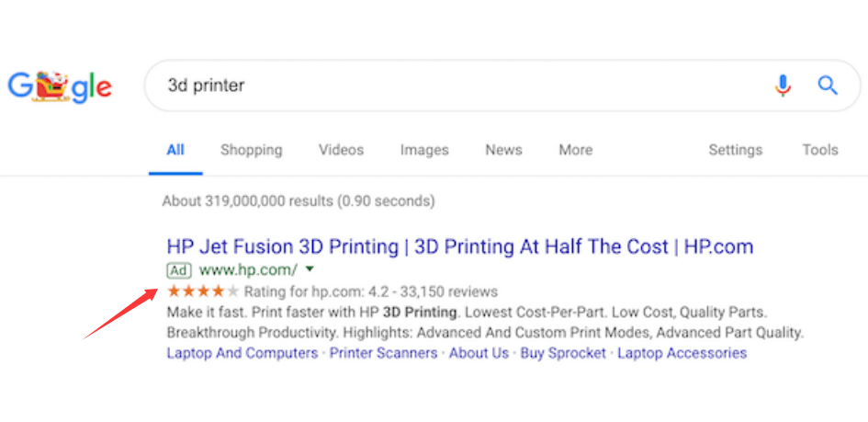
Task: Open the Printer Scanners sitelink
Action: coord(384,353)
